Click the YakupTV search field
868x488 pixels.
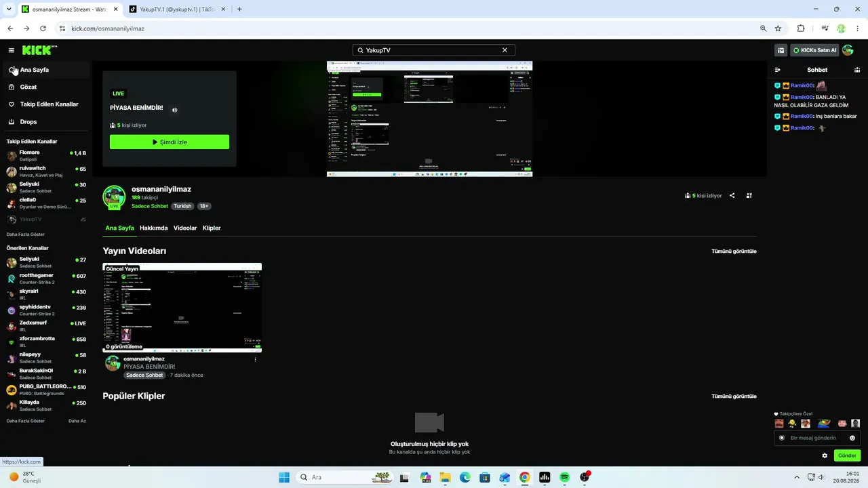[434, 50]
